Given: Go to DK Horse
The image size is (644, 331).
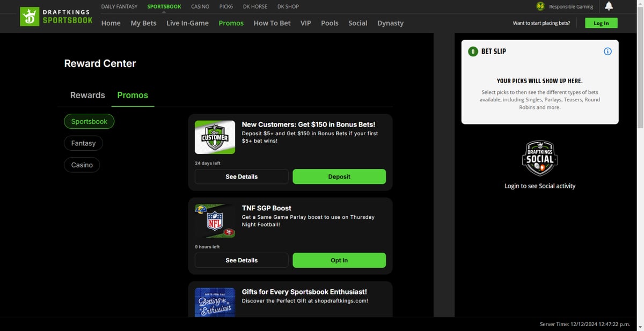Looking at the screenshot, I should pos(255,6).
